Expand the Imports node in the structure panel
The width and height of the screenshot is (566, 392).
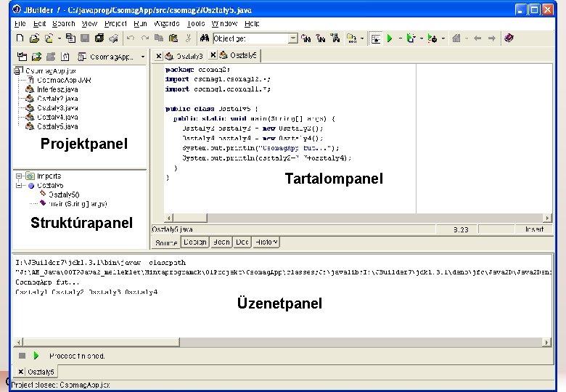coord(19,176)
